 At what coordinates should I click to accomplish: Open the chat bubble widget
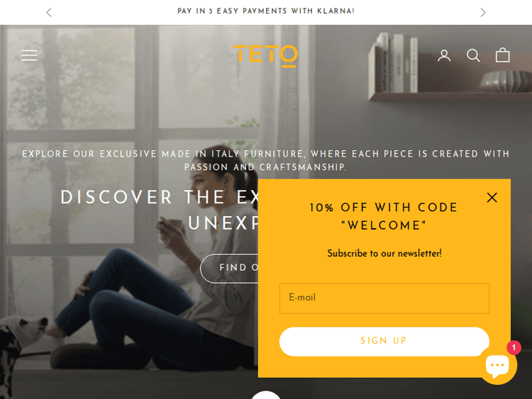coord(498,366)
